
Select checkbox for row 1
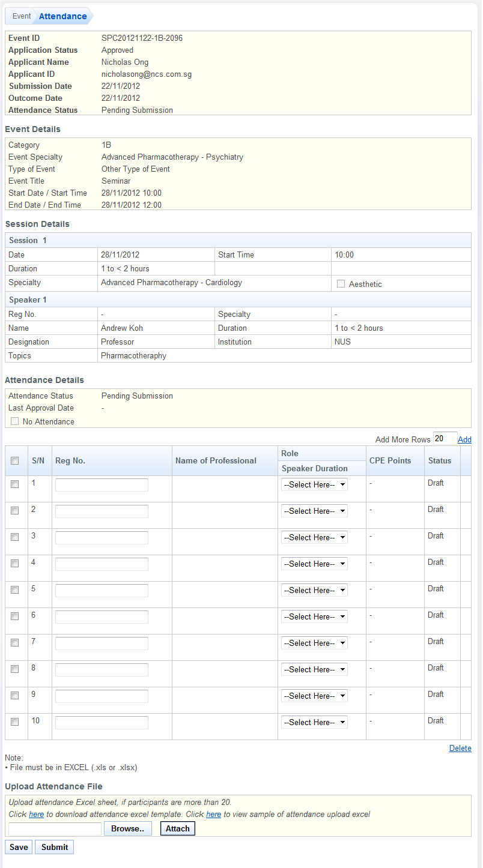tap(15, 484)
